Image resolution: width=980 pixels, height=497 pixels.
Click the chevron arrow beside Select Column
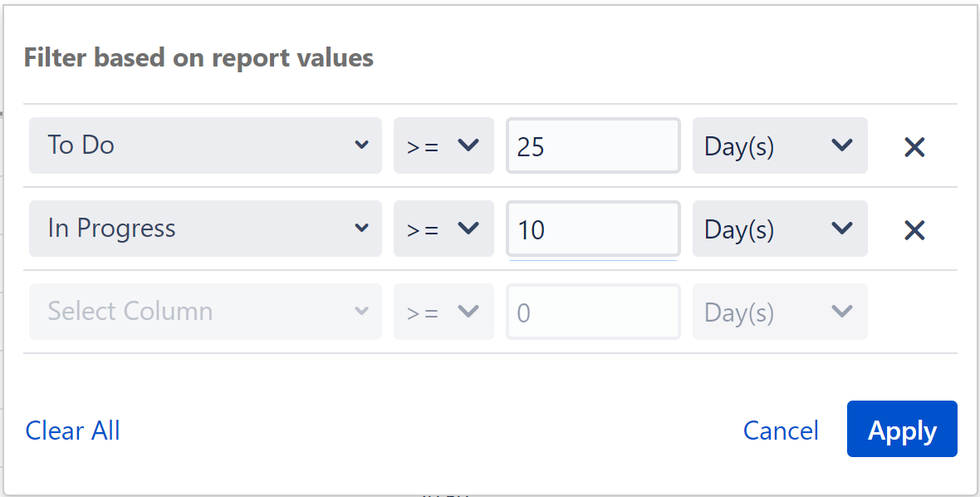pyautogui.click(x=361, y=312)
